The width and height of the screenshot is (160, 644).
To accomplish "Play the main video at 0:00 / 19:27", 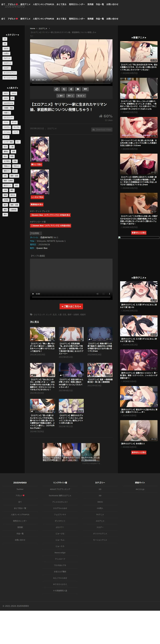I will point(33,80).
